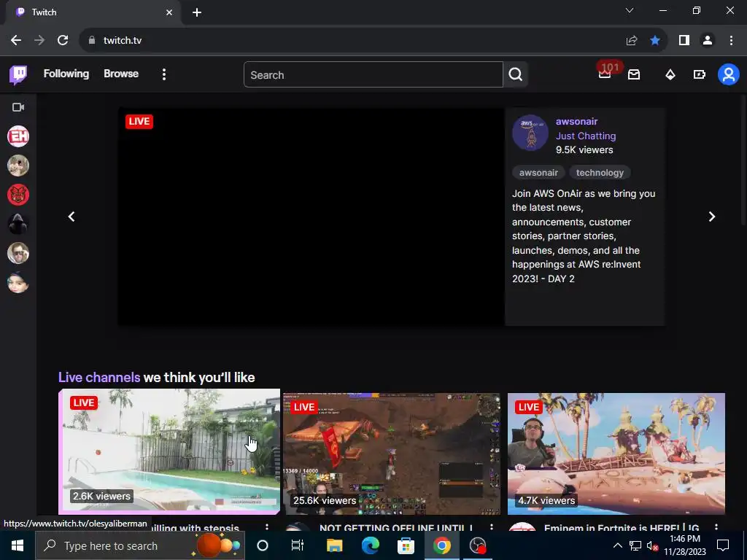This screenshot has height=560, width=747.
Task: Open File Explorer from the taskbar
Action: [x=334, y=545]
